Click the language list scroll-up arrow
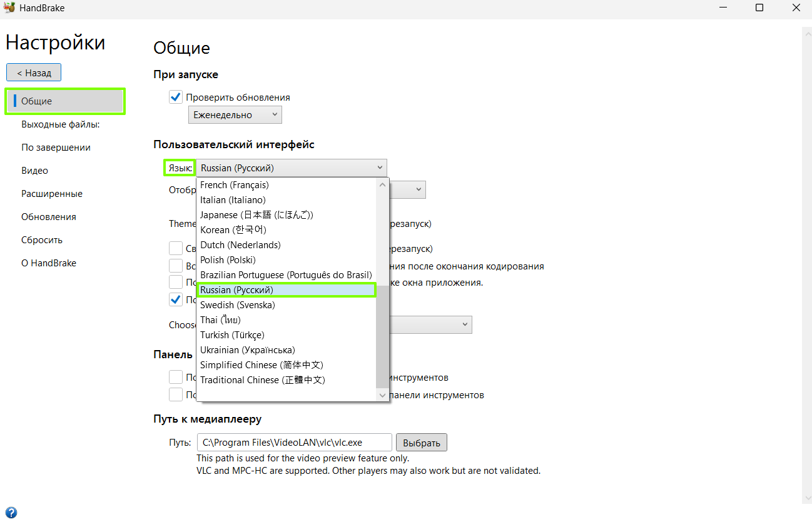 (x=382, y=184)
